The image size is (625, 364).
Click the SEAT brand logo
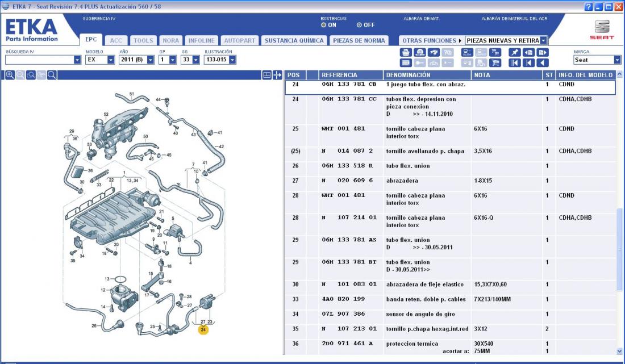point(602,30)
